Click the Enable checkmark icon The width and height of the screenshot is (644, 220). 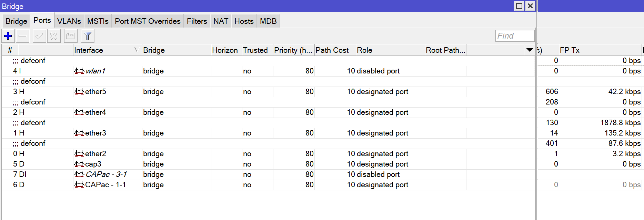click(39, 36)
